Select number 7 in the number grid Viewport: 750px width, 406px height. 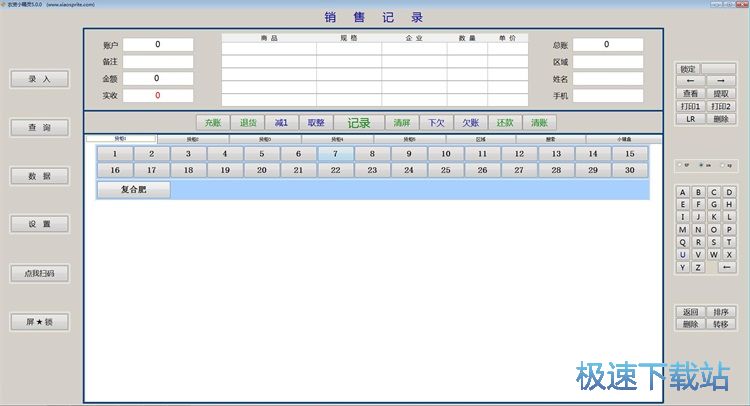(335, 154)
